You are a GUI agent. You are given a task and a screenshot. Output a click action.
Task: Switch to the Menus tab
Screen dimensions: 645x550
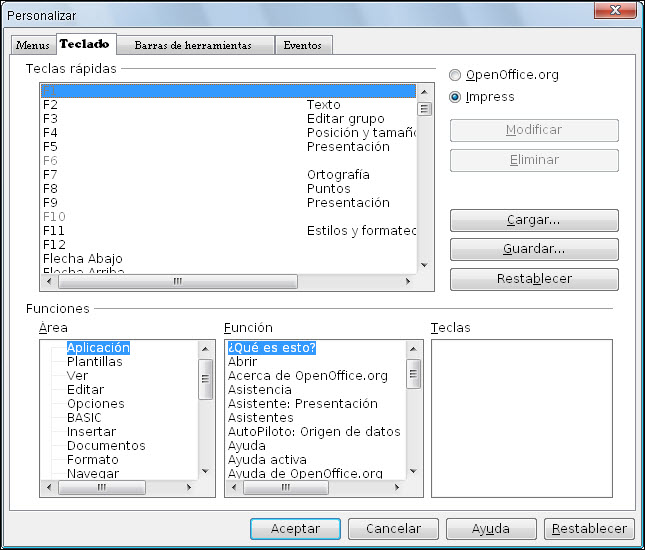pyautogui.click(x=33, y=45)
